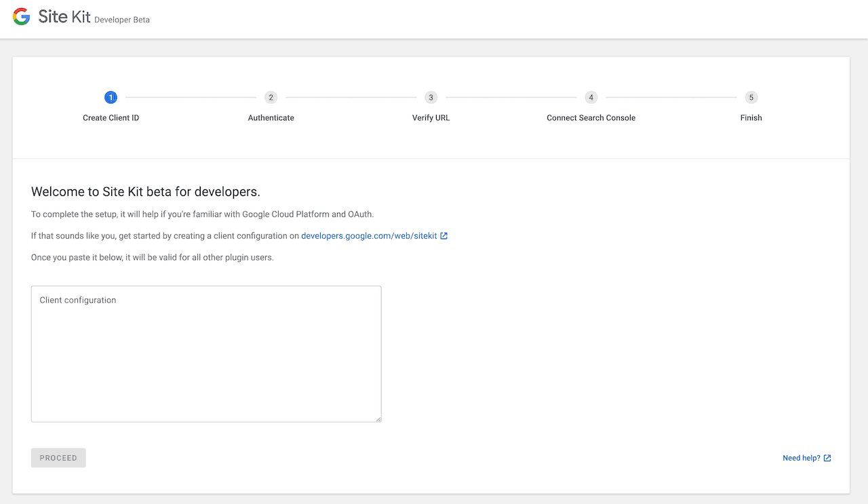This screenshot has height=504, width=868.
Task: Click the Authenticate step label
Action: pos(271,118)
